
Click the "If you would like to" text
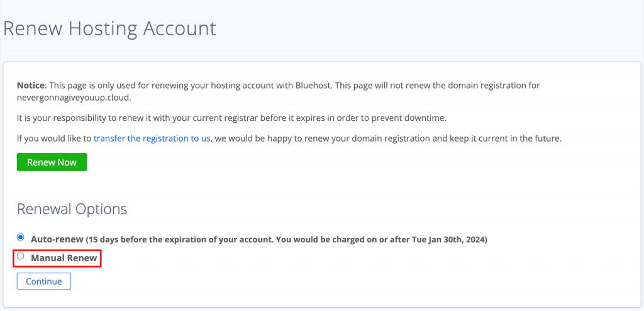[54, 139]
